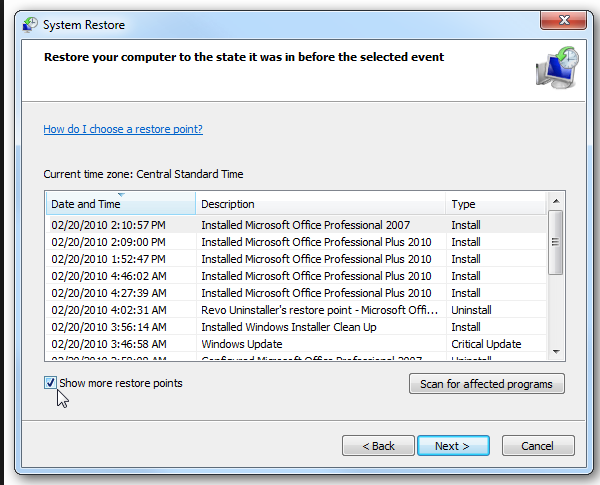The height and width of the screenshot is (485, 600).
Task: Select Installed Windows Installer Clean Up row
Action: point(297,327)
